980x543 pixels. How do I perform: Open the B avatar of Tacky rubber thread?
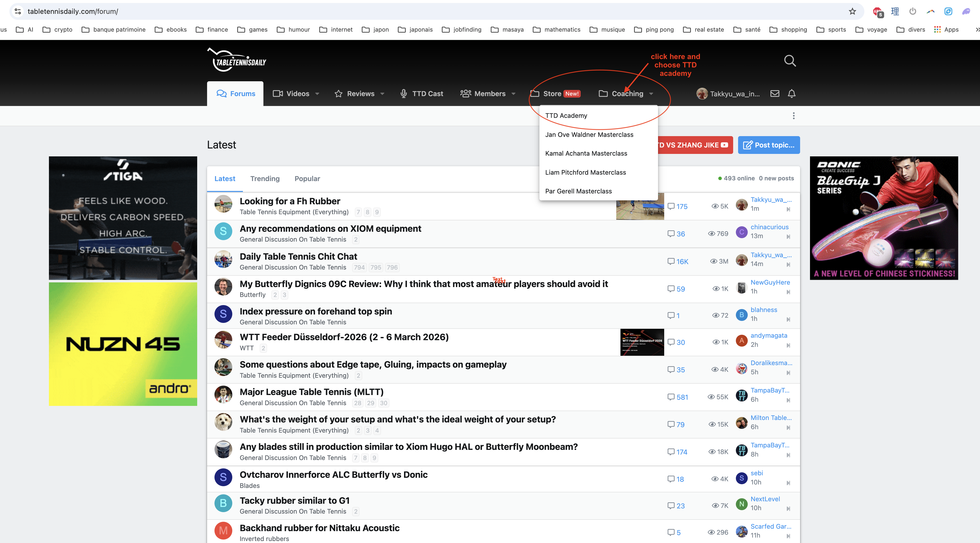coord(223,503)
